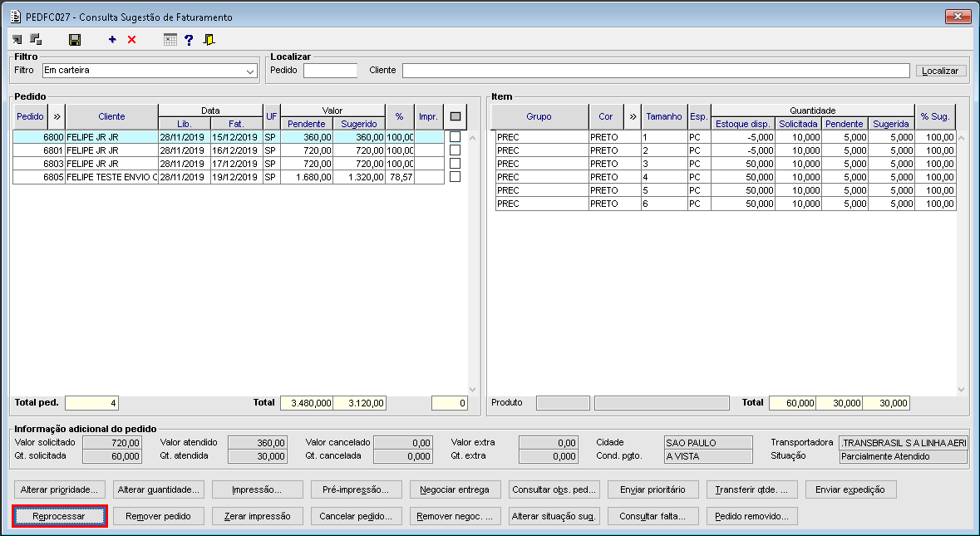Click the first arrow icon in toolbar
Viewport: 980px width, 536px height.
pyautogui.click(x=17, y=40)
